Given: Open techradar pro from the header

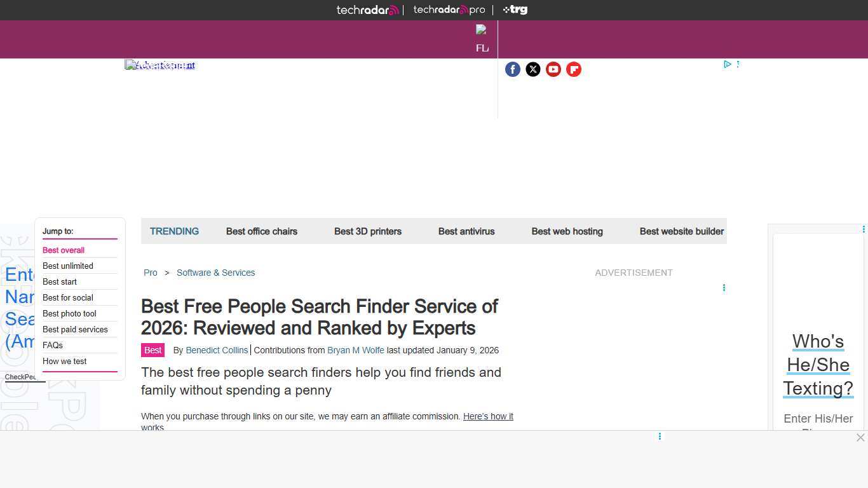Looking at the screenshot, I should point(449,10).
